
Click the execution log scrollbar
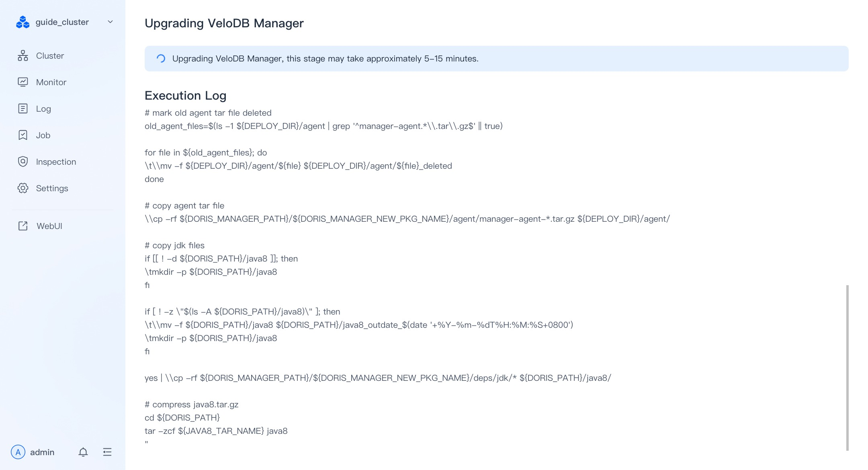click(x=848, y=368)
